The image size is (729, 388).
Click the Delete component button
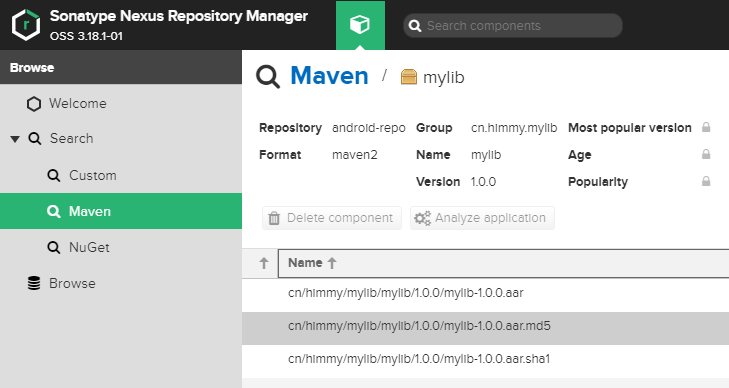tap(332, 218)
